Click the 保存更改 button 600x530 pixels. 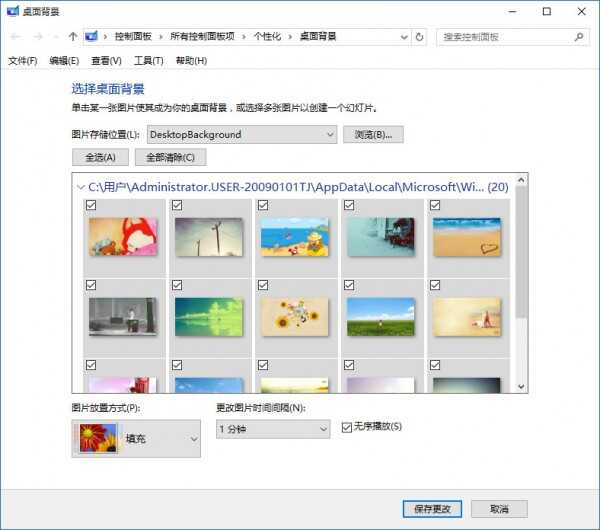(432, 509)
